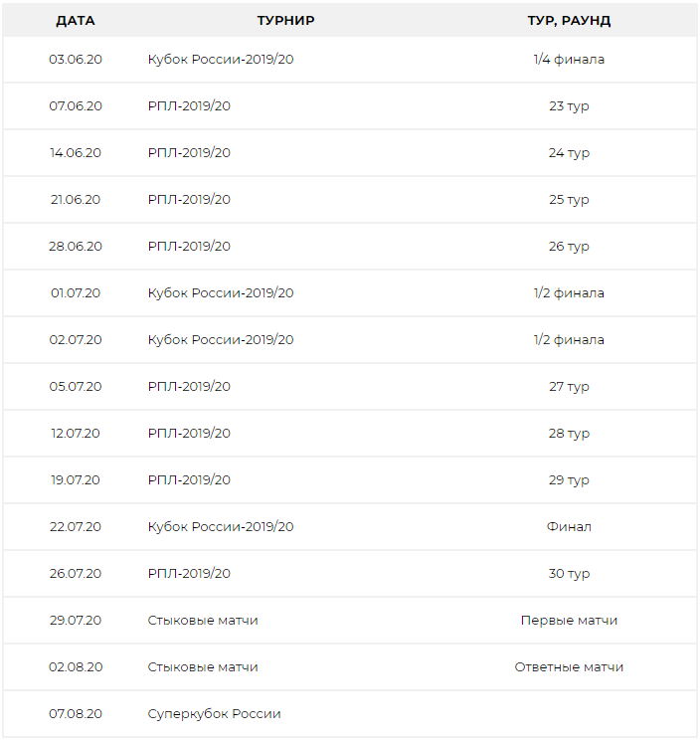
Task: Select Суперкубок России tournament text
Action: click(214, 714)
